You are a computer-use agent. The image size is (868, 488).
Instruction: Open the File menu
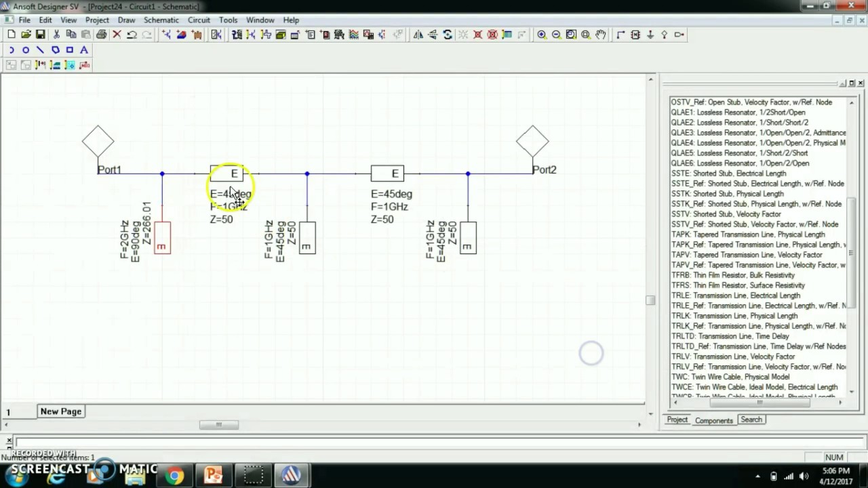tap(24, 20)
